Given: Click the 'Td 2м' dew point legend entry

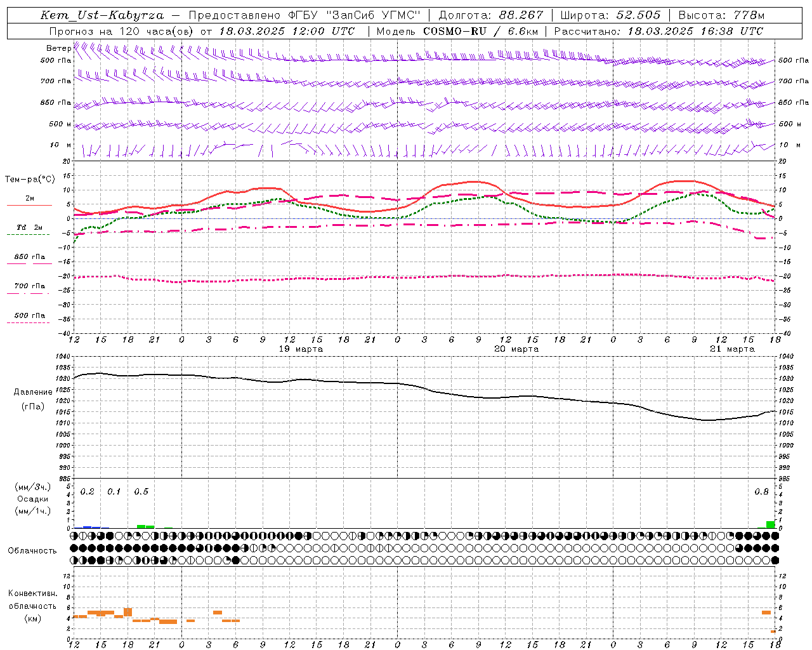Looking at the screenshot, I should 30,227.
